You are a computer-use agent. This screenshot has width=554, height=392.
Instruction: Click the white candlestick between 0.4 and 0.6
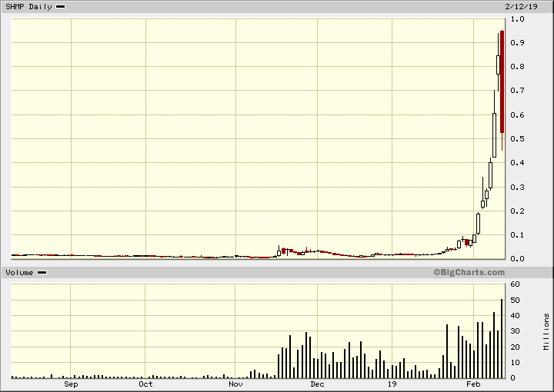click(494, 135)
